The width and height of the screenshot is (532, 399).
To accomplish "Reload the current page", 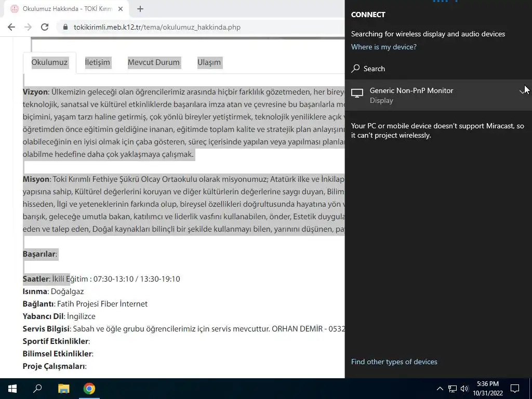I will [45, 27].
